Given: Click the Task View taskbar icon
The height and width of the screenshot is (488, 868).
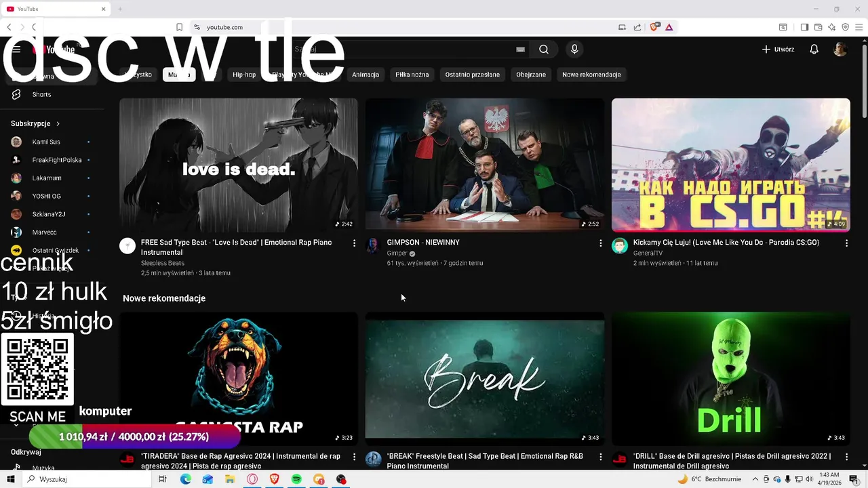Looking at the screenshot, I should (x=163, y=479).
